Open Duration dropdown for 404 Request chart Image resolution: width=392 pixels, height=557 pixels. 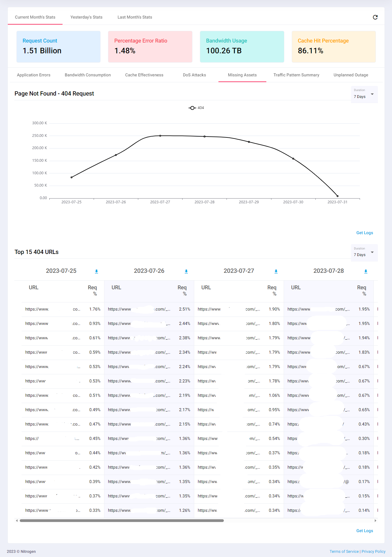click(x=364, y=94)
